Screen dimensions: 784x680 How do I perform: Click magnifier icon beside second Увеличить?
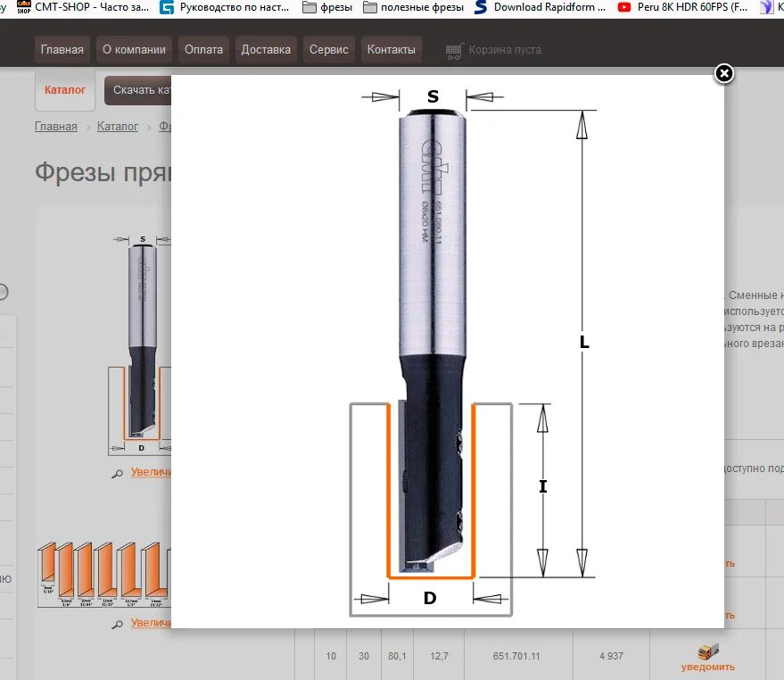click(x=118, y=625)
